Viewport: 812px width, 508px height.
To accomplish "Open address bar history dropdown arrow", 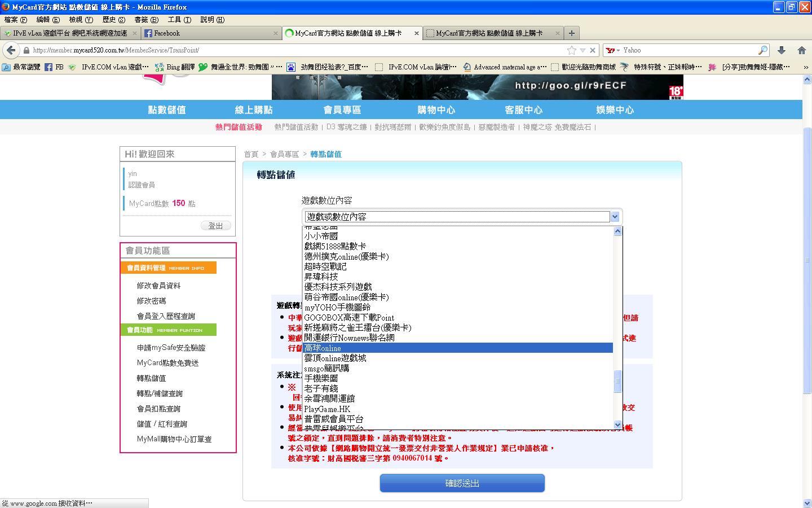I will tap(582, 50).
